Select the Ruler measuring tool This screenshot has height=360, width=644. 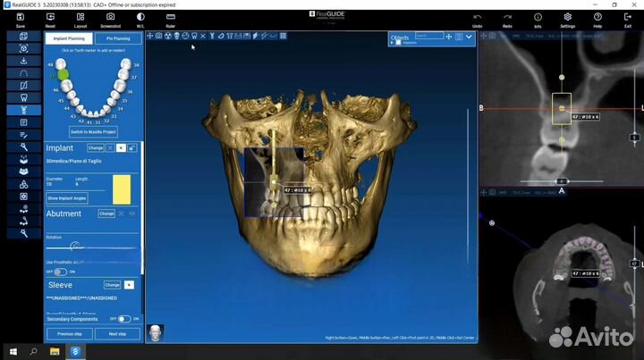coord(171,17)
